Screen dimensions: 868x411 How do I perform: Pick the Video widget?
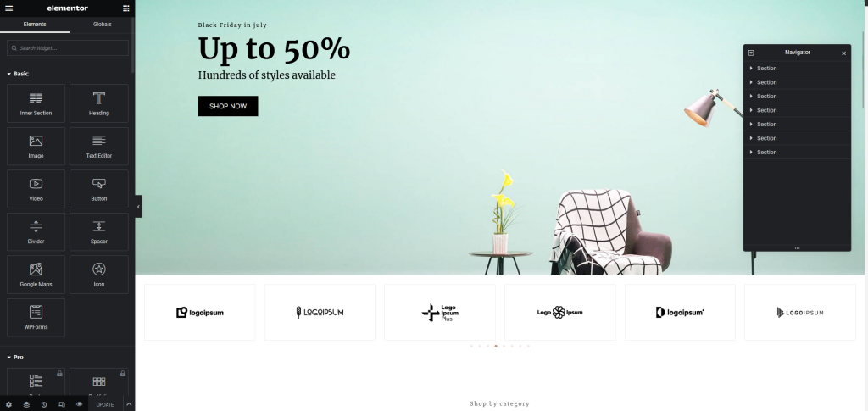(36, 189)
